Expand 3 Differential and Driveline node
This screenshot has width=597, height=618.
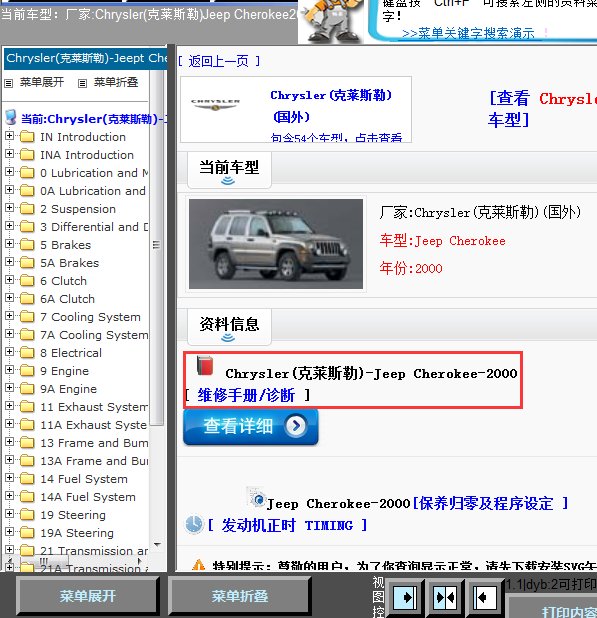coord(9,226)
